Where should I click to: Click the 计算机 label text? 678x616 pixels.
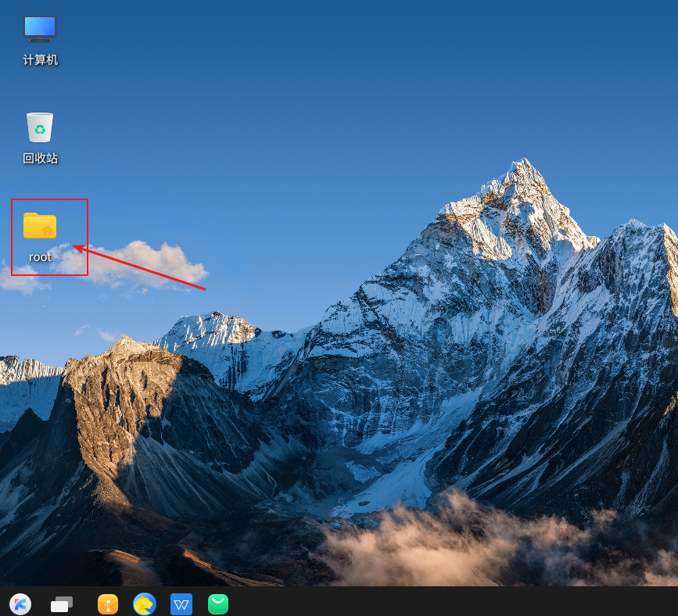(x=40, y=59)
